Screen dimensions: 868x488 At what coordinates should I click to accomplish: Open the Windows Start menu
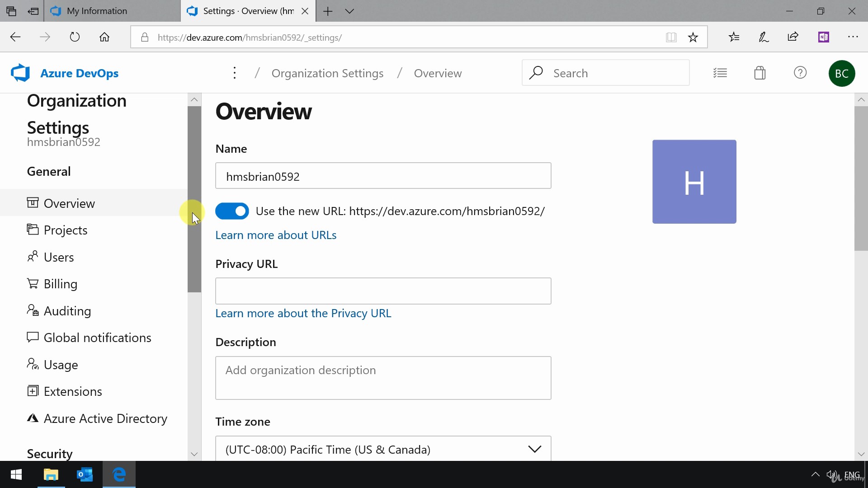(16, 474)
